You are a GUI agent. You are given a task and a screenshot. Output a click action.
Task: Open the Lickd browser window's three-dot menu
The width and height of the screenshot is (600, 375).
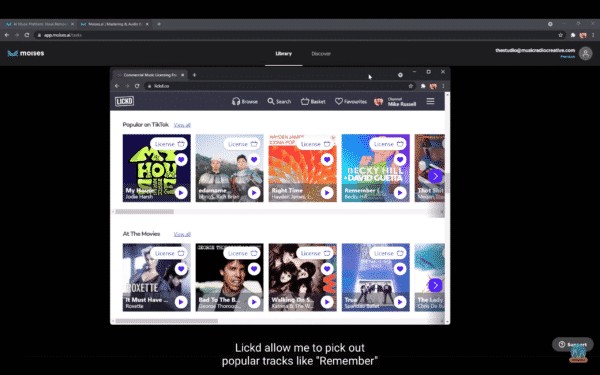pyautogui.click(x=443, y=86)
